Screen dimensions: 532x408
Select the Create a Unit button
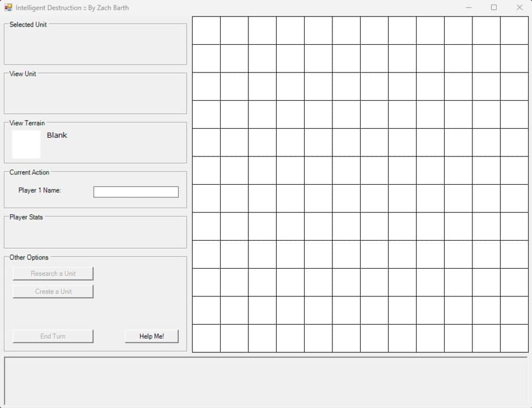(53, 291)
